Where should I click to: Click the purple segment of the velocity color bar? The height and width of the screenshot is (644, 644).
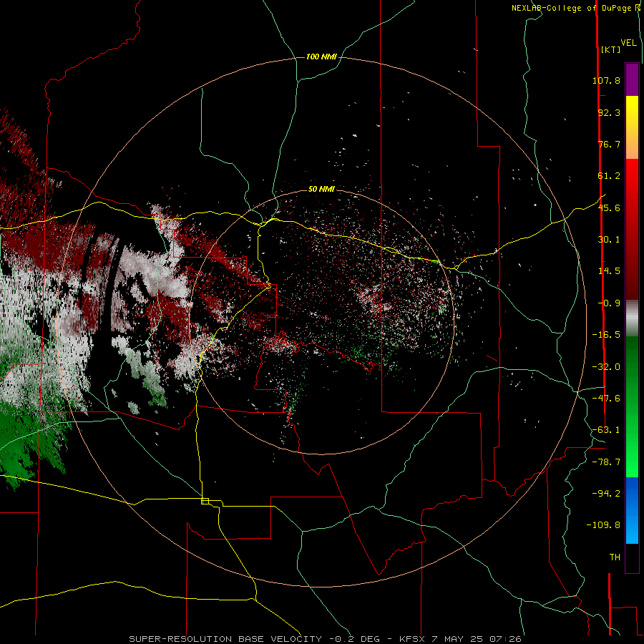tap(632, 79)
